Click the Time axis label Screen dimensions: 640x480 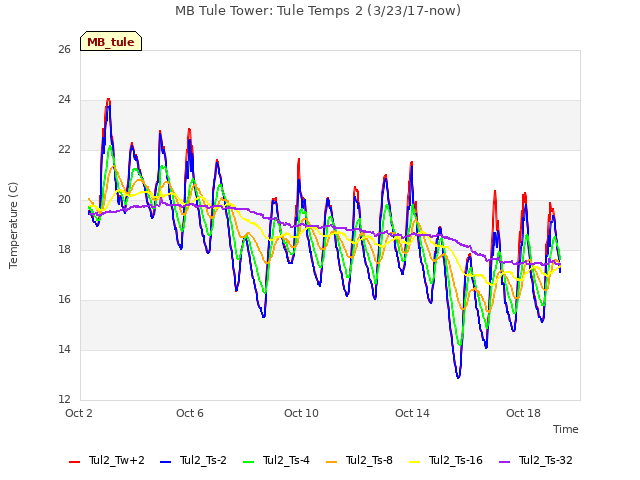[566, 429]
